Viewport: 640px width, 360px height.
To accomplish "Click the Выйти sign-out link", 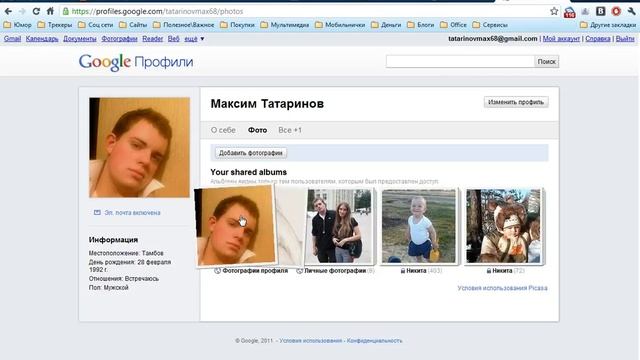I will [x=625, y=39].
